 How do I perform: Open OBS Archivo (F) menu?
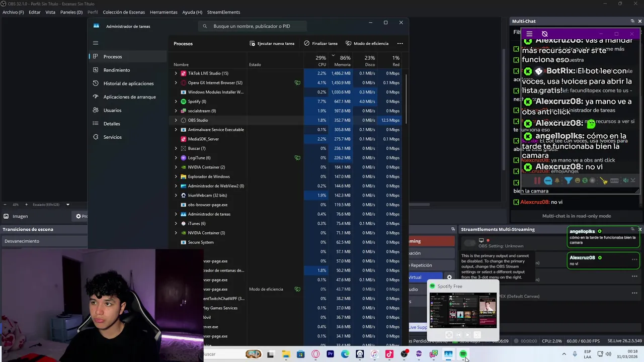13,12
